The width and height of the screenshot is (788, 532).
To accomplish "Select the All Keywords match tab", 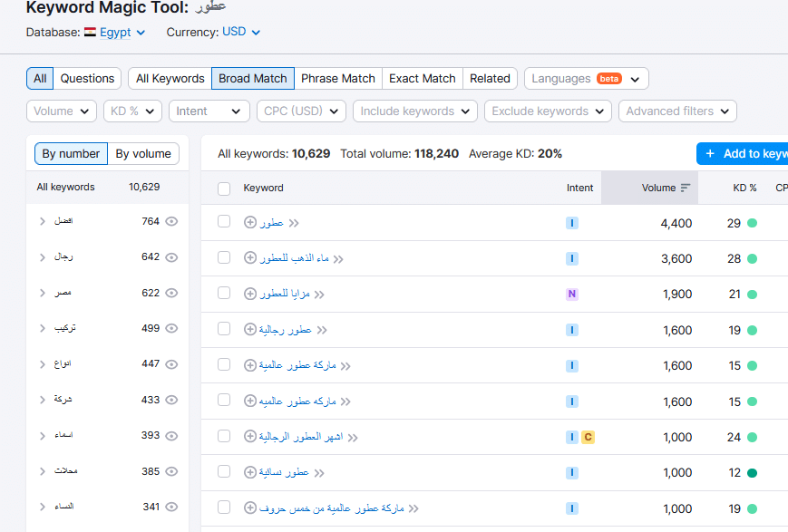I will point(170,79).
